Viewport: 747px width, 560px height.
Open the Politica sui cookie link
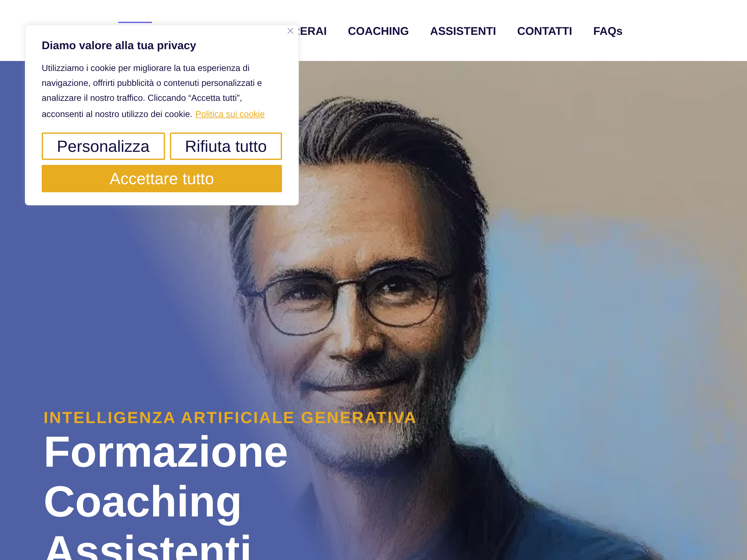(x=230, y=114)
